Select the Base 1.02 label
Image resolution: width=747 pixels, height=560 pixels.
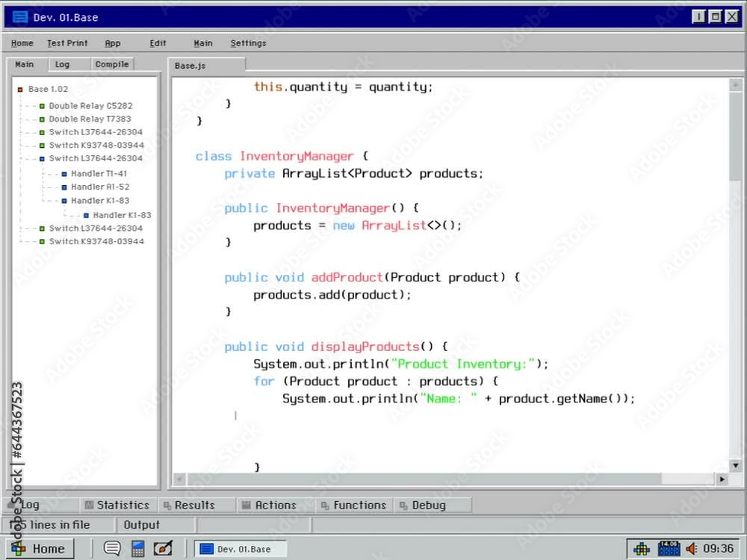click(x=48, y=89)
